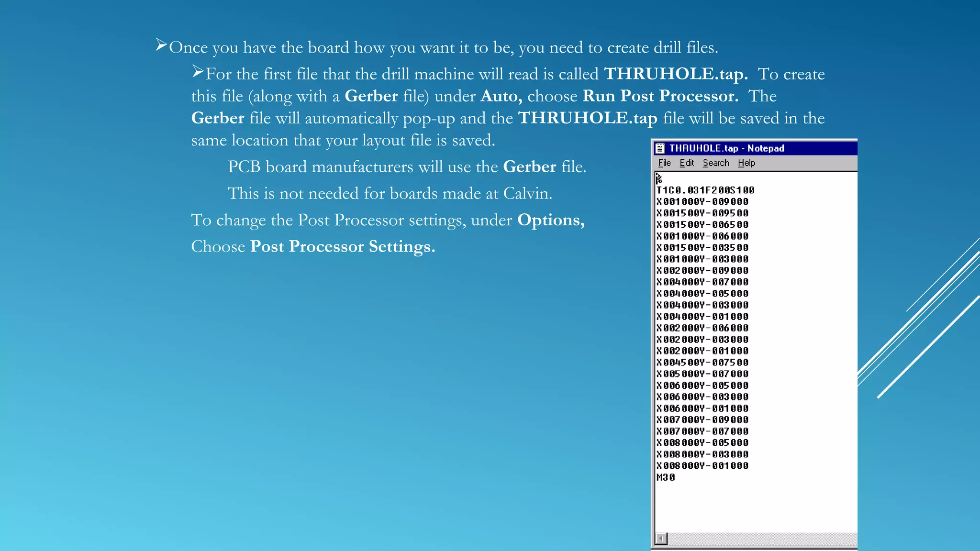Click the line X008000Y-005000

pos(702,443)
